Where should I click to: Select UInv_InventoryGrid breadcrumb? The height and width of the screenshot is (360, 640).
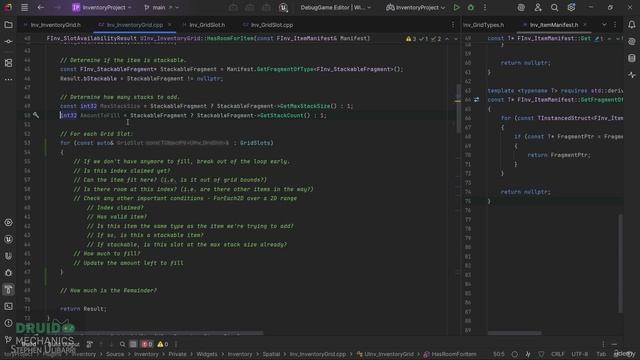pyautogui.click(x=385, y=354)
